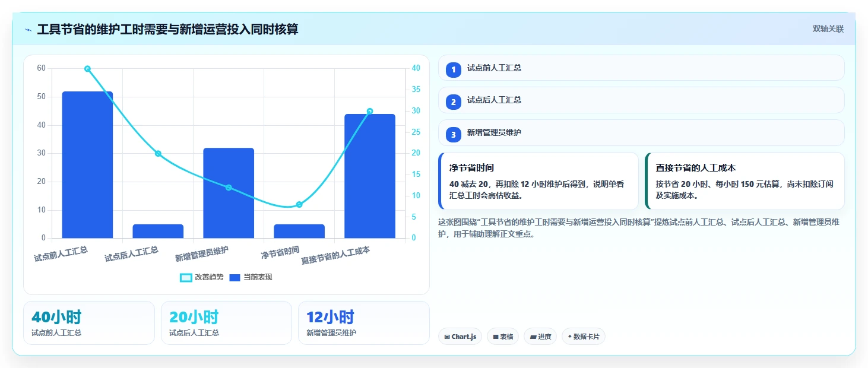Toggle the 改善趋势 legend entry
This screenshot has width=868, height=368.
tap(202, 277)
